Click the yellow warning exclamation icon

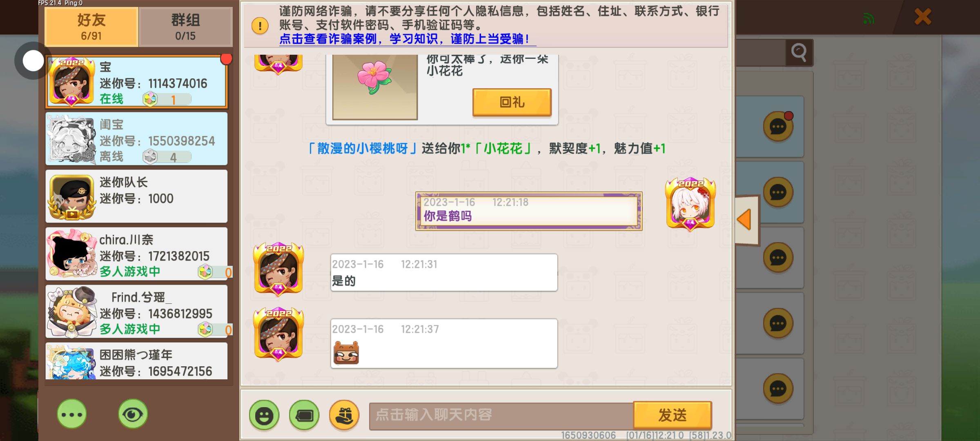260,26
